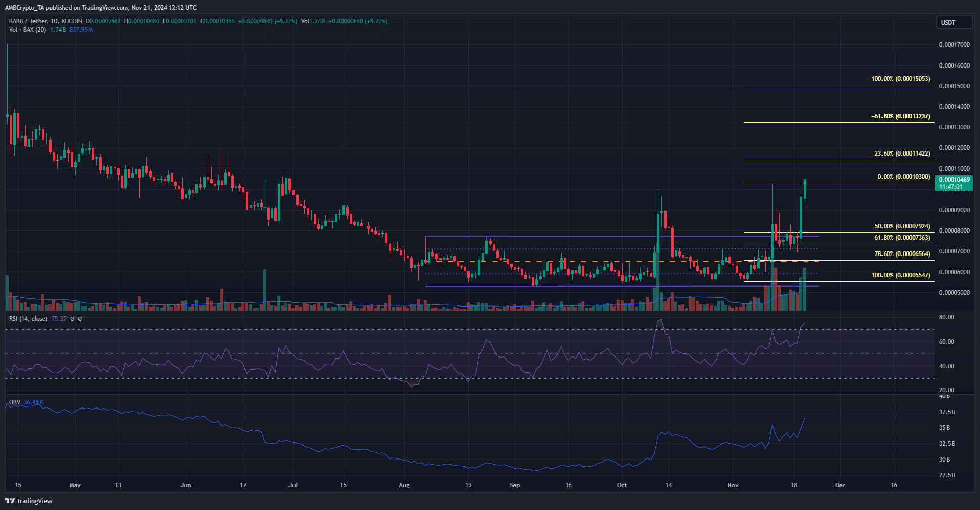Click the 0.00% (0.00010300) Fib label

[x=904, y=177]
